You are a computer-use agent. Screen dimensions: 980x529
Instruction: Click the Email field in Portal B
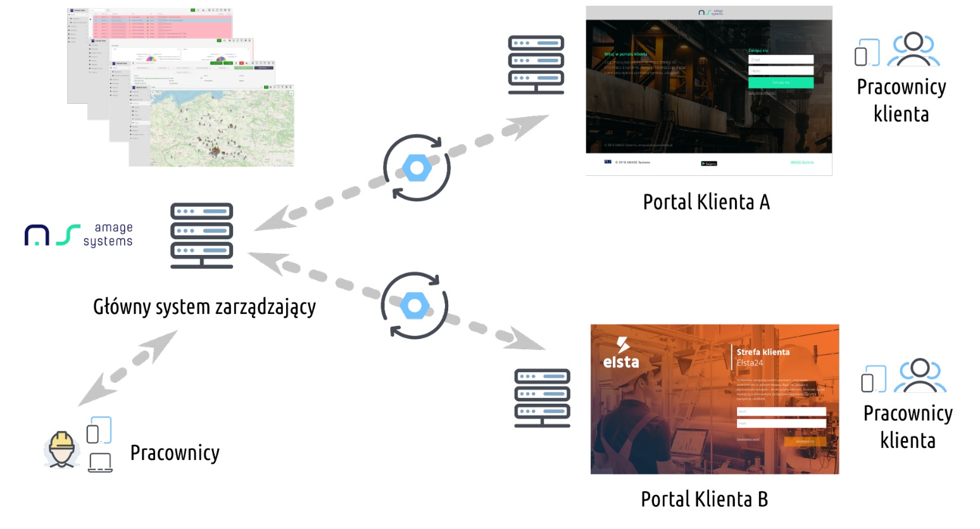pos(781,411)
